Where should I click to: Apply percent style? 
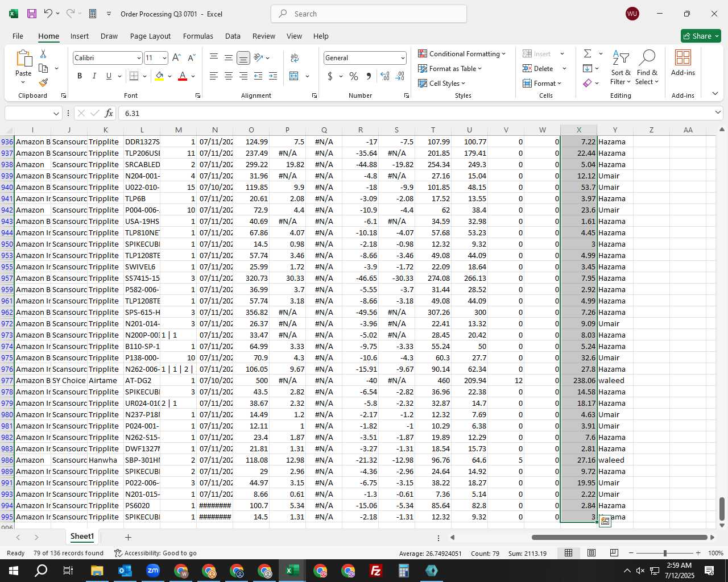(x=354, y=76)
